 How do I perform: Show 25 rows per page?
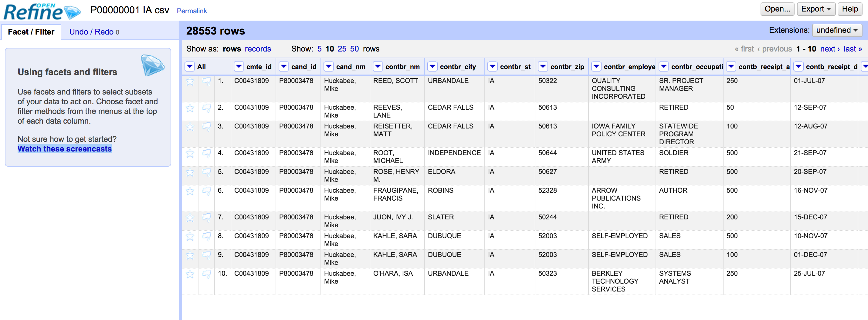pyautogui.click(x=342, y=49)
